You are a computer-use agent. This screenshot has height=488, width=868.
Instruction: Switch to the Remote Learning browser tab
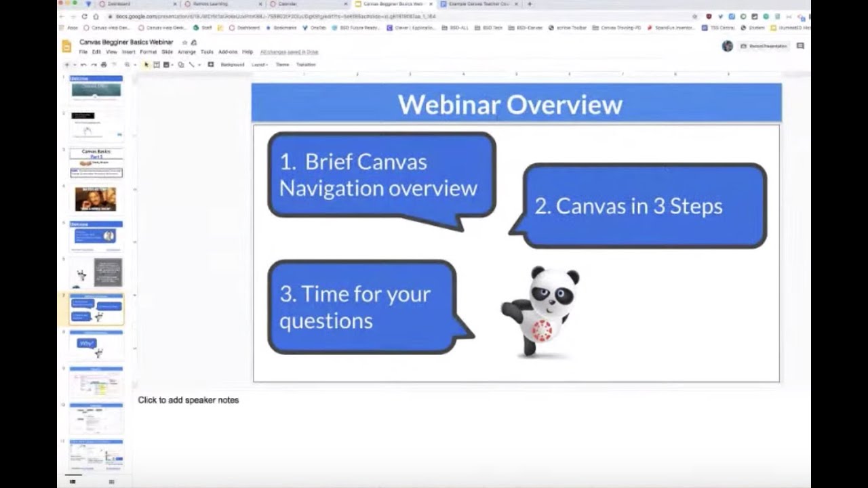(x=210, y=4)
